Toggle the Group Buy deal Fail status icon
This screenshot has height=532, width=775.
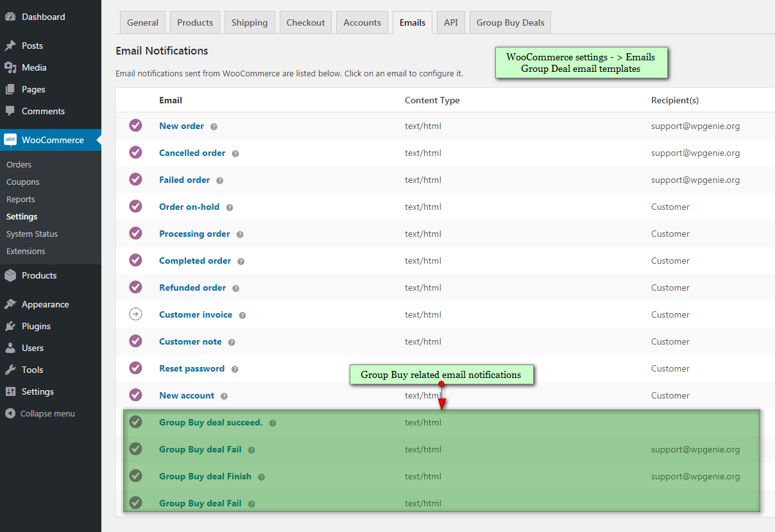135,449
